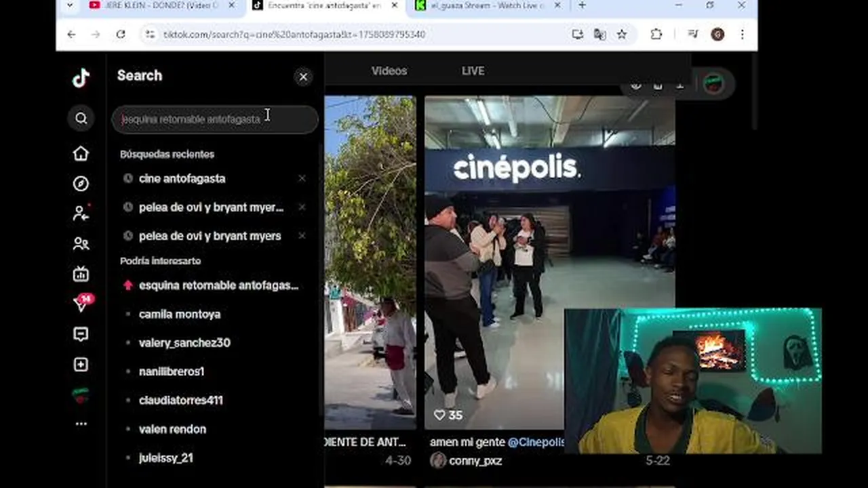Open the LIVE TV icon in the sidebar
This screenshot has height=488, width=868.
point(81,274)
